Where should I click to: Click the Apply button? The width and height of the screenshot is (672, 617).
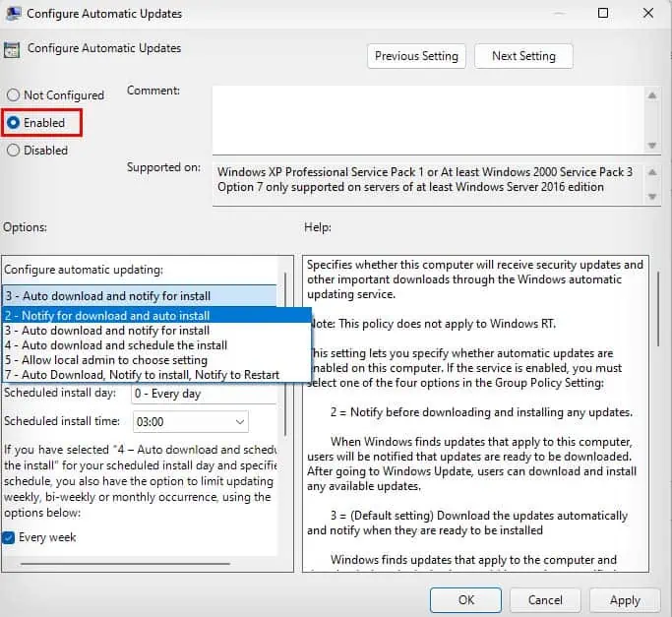[625, 600]
